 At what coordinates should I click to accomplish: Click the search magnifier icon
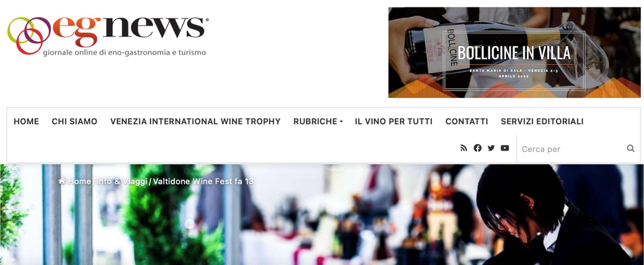pos(631,148)
